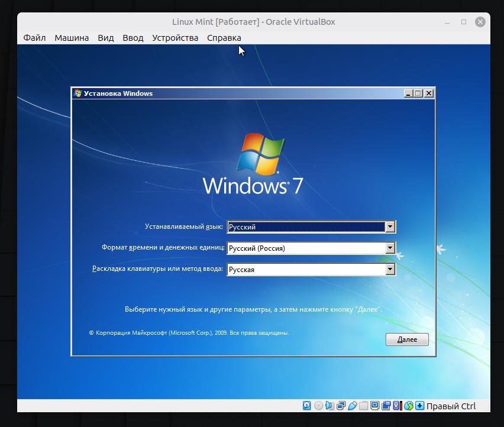Open the Машина menu
The width and height of the screenshot is (504, 427).
coord(72,38)
